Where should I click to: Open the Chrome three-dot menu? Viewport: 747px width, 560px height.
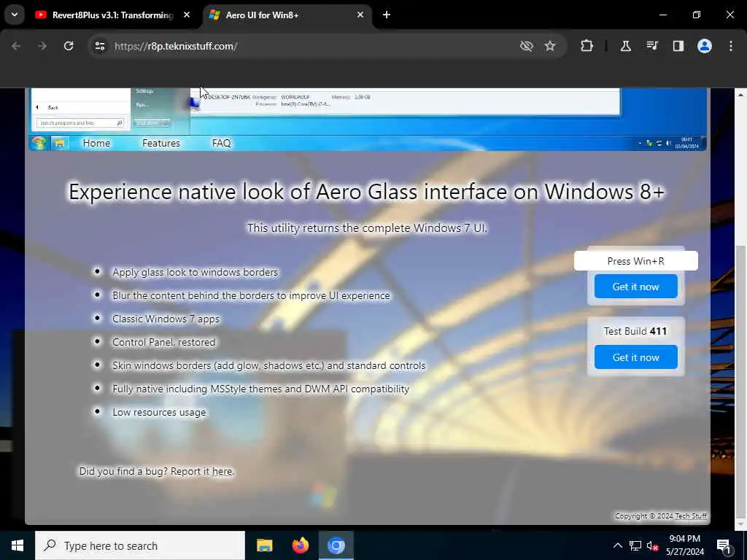[x=730, y=46]
